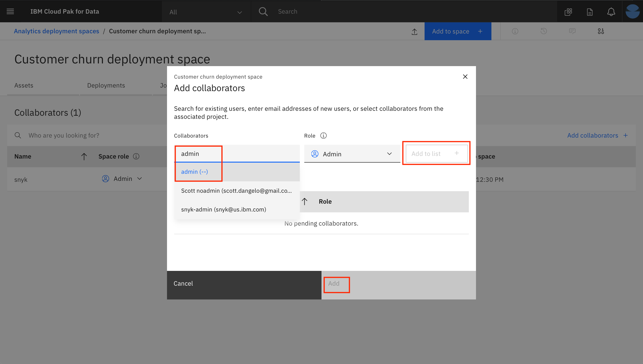Click the Collaborators input containing admin

237,154
